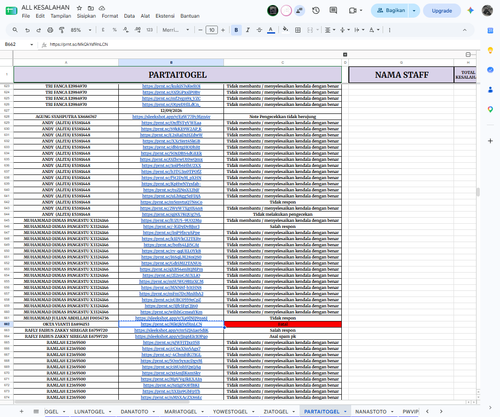Open the search menus magnifier tool
The image size is (500, 417).
point(15,30)
